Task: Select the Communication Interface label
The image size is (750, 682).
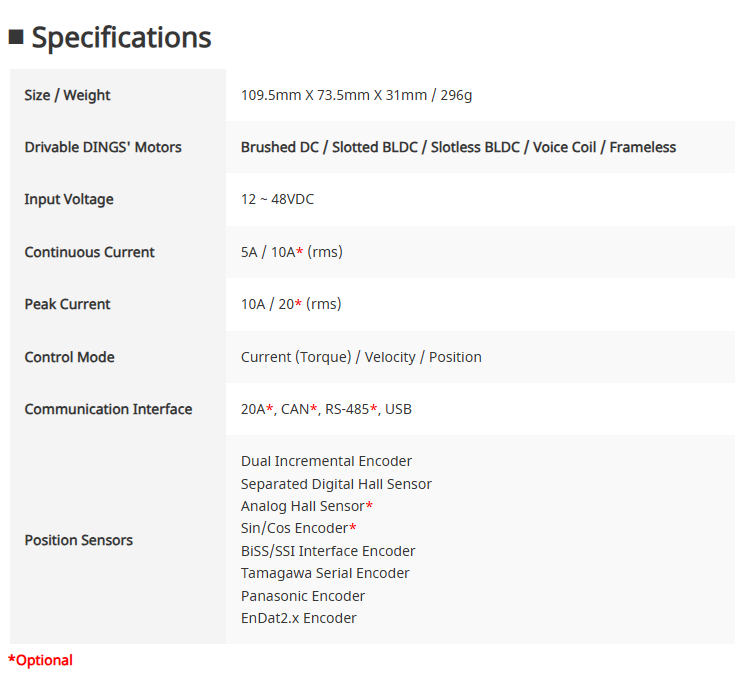Action: (x=108, y=409)
